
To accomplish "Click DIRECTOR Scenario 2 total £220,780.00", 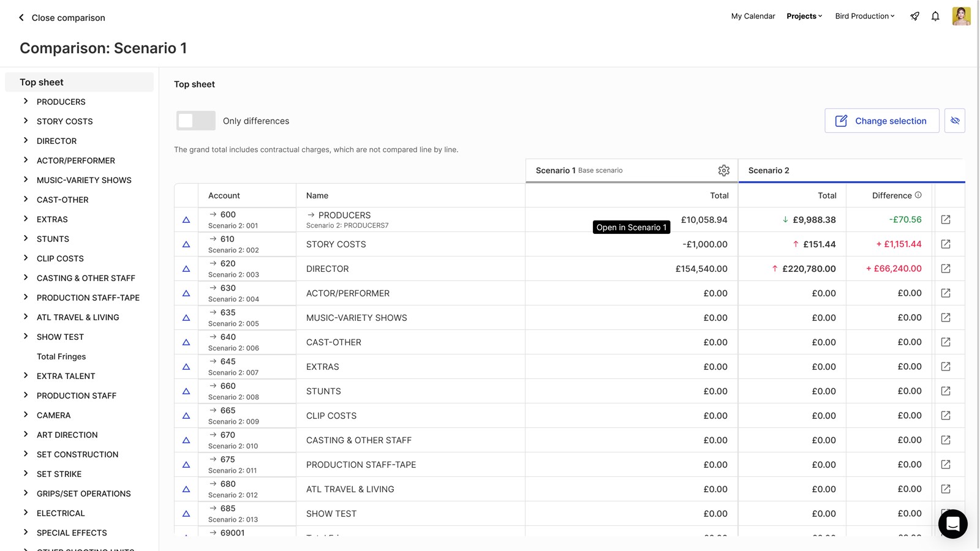I will click(x=809, y=269).
